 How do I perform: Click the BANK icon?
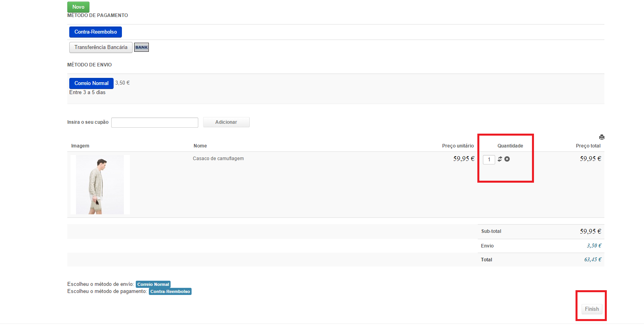(x=141, y=47)
